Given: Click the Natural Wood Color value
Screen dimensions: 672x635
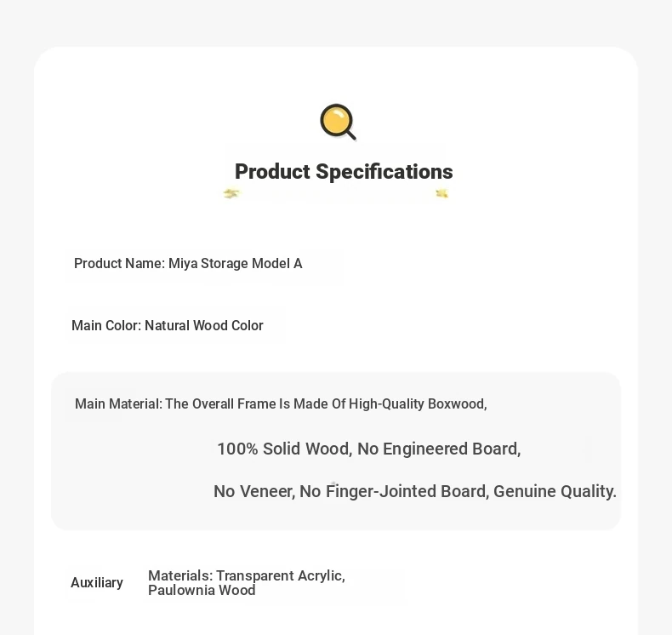Looking at the screenshot, I should [204, 325].
